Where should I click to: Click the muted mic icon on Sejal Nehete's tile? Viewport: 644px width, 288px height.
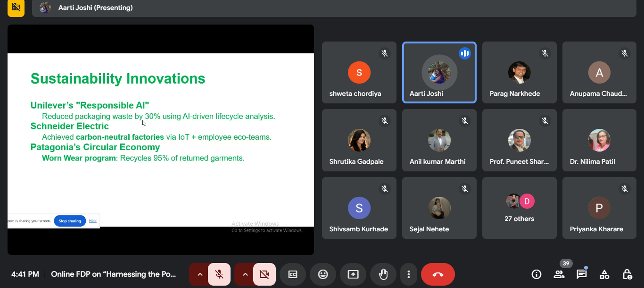point(465,189)
